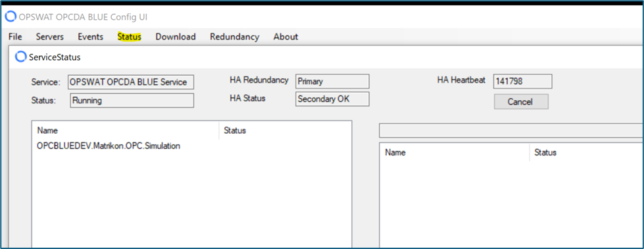Image resolution: width=644 pixels, height=249 pixels.
Task: Click the HA Status field Secondary OK
Action: point(332,99)
